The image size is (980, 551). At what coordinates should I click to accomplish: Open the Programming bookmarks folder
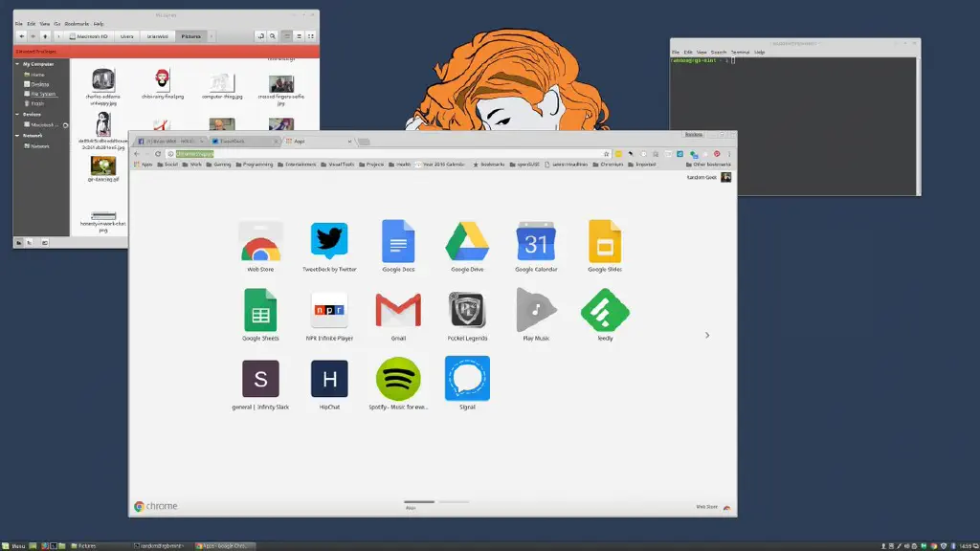pyautogui.click(x=255, y=165)
